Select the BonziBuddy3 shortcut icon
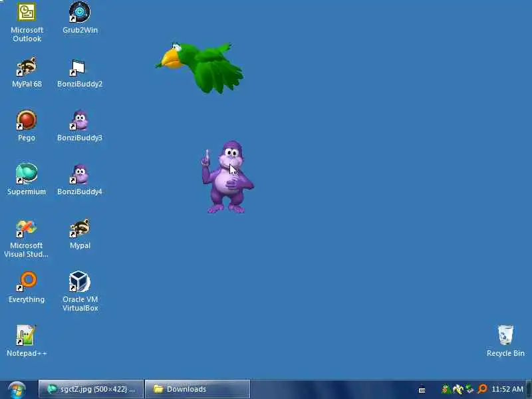 point(80,126)
